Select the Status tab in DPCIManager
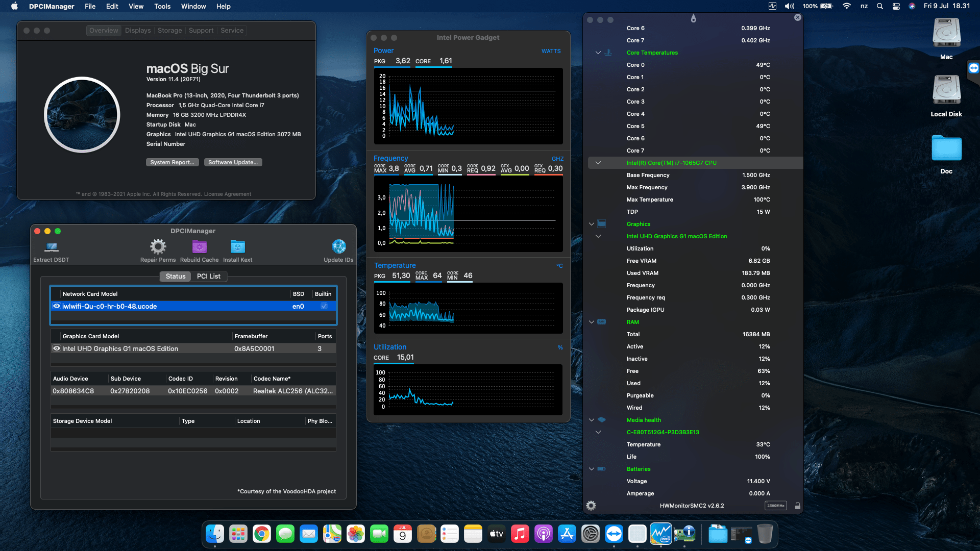This screenshot has height=551, width=980. 176,276
